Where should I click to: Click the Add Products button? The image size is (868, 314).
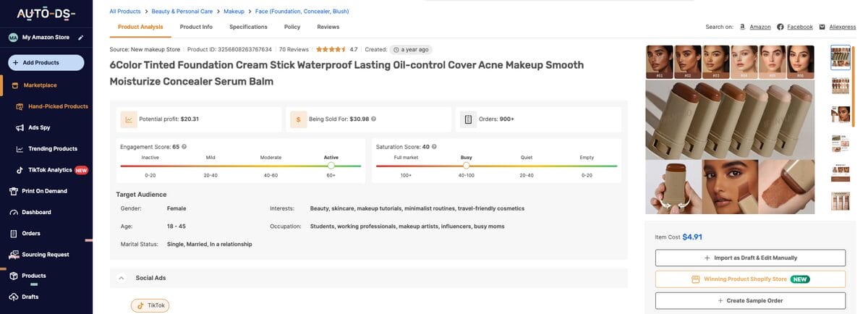pyautogui.click(x=46, y=63)
